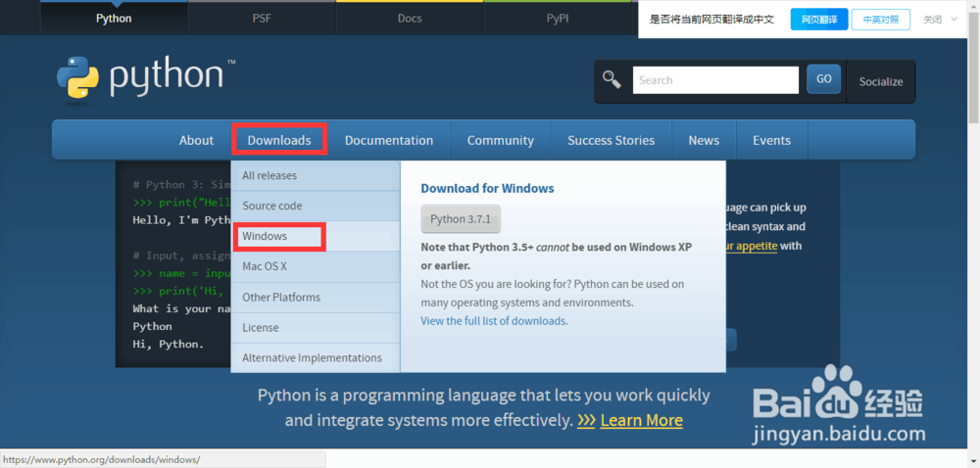Click the blue 网页翻译 button
Screen dimensions: 980x468
pyautogui.click(x=819, y=20)
